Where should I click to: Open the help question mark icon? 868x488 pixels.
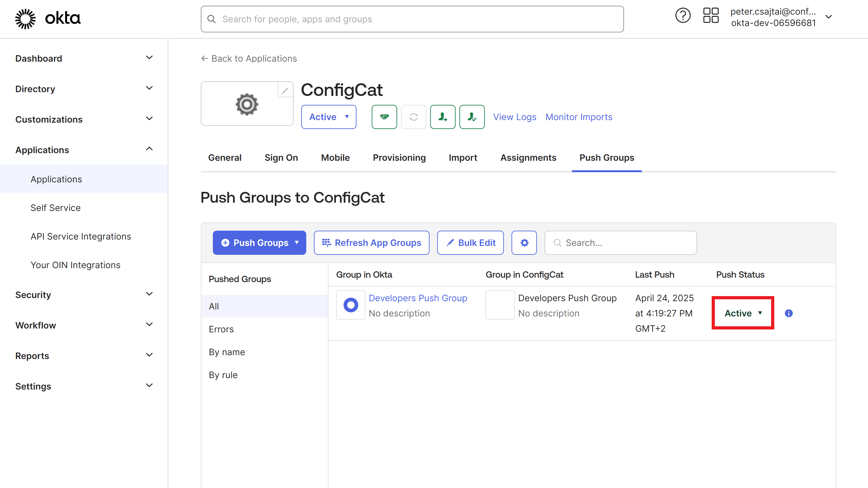tap(683, 15)
